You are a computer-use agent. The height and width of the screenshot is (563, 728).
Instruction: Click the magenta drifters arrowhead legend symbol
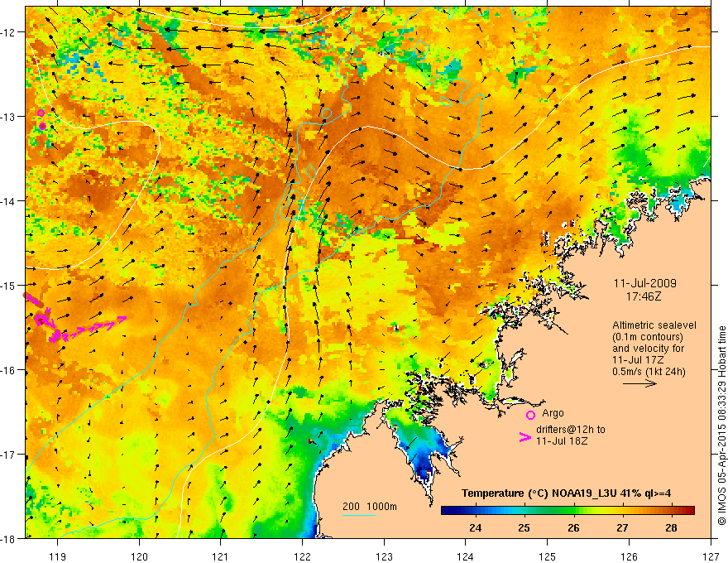coord(524,437)
